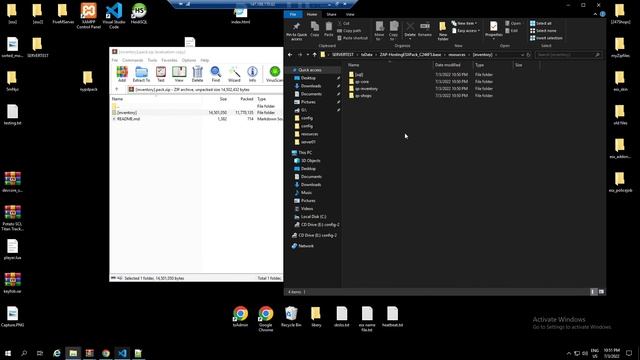Click the Copy icon in Explorer ribbon
This screenshot has width=640, height=360.
pos(315,29)
